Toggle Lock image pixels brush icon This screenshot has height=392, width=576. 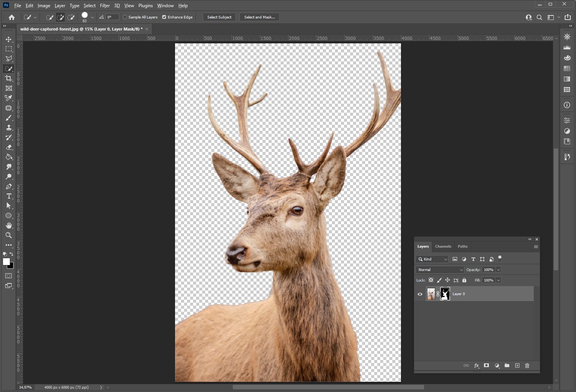click(439, 280)
